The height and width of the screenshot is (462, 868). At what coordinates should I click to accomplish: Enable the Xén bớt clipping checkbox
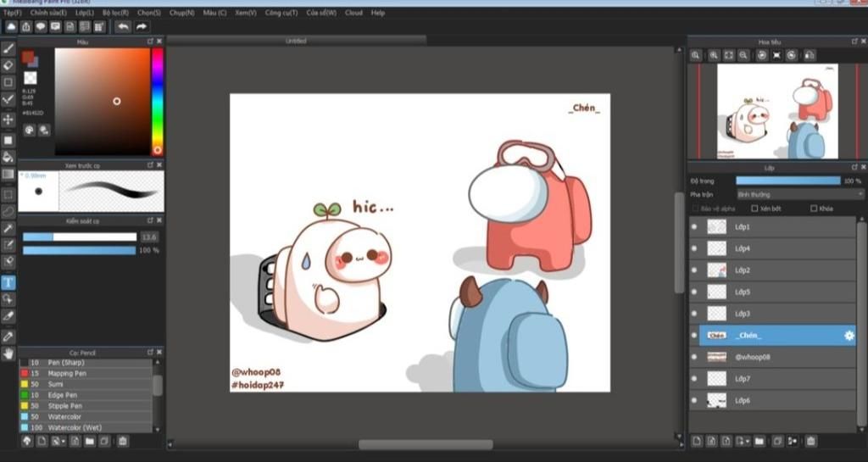click(754, 209)
